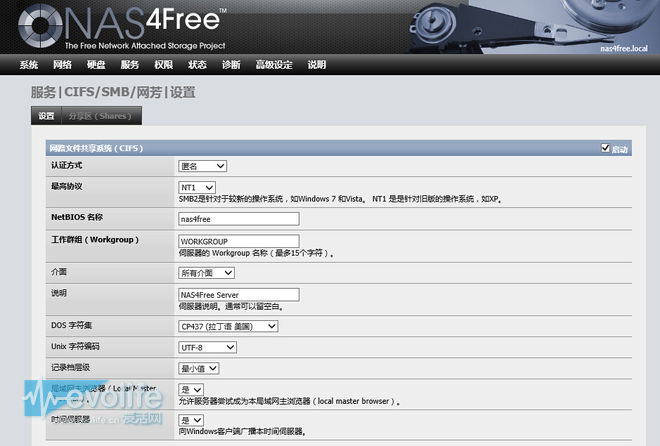This screenshot has width=660, height=446.
Task: Open the 记录档层级 dropdown
Action: coord(199,368)
